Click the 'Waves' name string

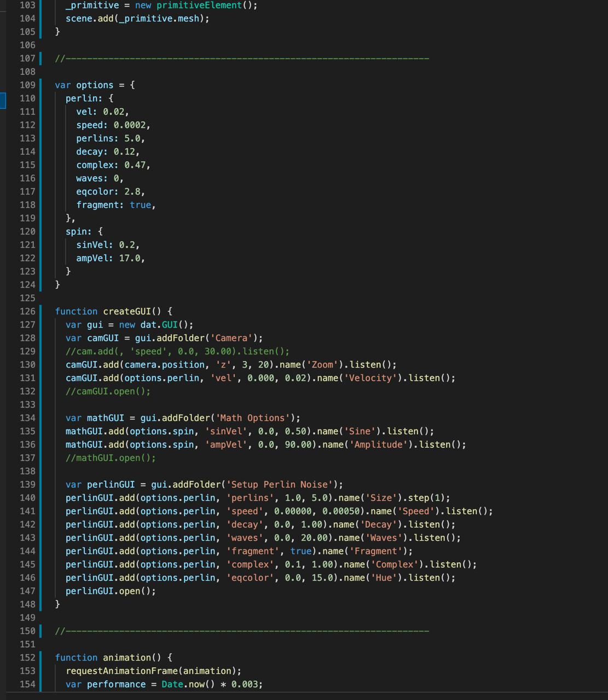click(384, 538)
